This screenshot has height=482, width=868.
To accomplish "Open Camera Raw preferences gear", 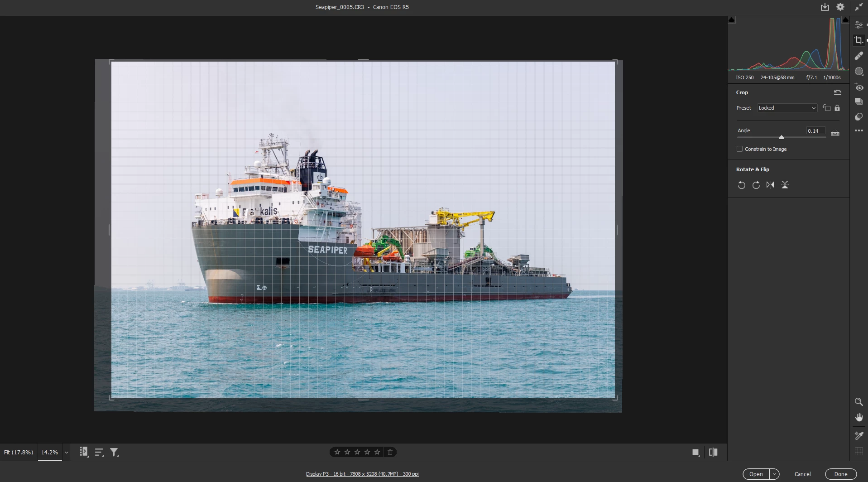I will [840, 7].
